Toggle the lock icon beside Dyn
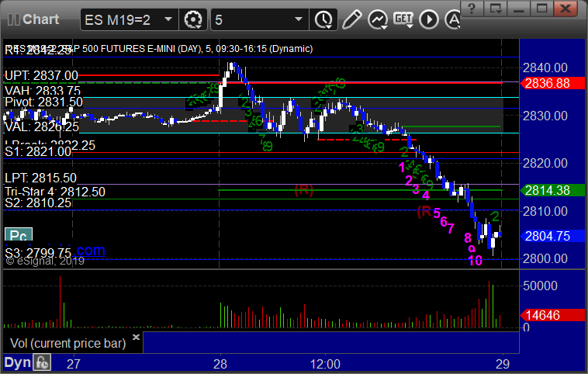 point(42,362)
